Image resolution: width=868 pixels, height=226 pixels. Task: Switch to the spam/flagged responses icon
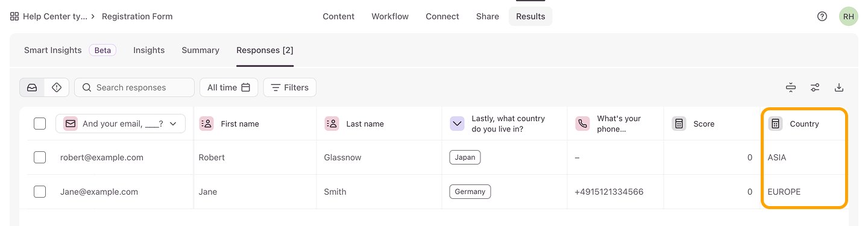[x=57, y=87]
